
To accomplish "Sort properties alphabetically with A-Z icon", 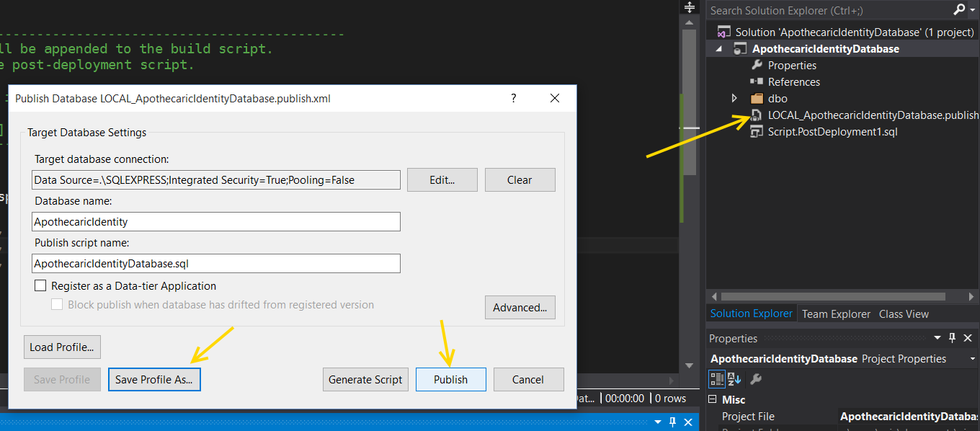I will 734,379.
